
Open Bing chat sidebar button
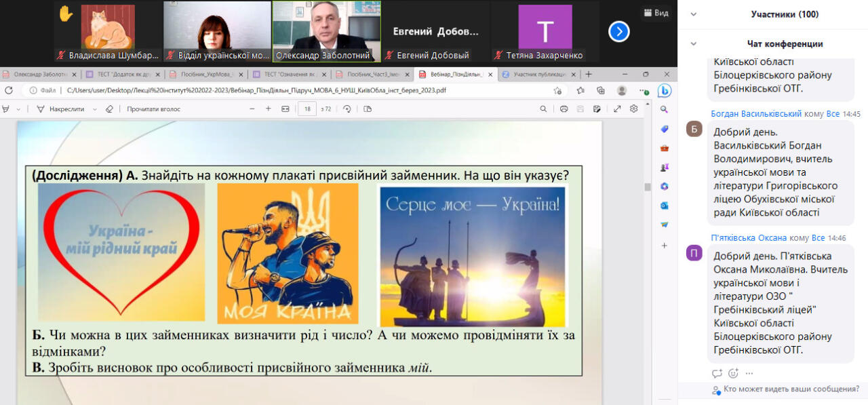(x=665, y=90)
